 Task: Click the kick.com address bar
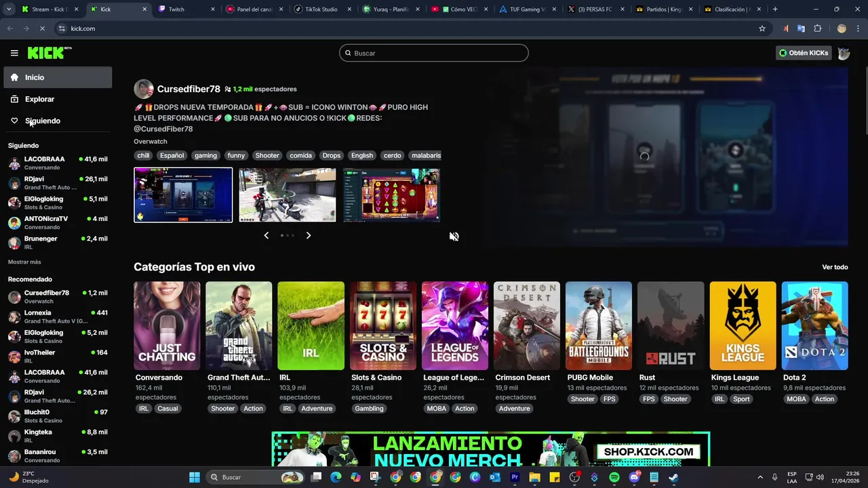click(407, 28)
